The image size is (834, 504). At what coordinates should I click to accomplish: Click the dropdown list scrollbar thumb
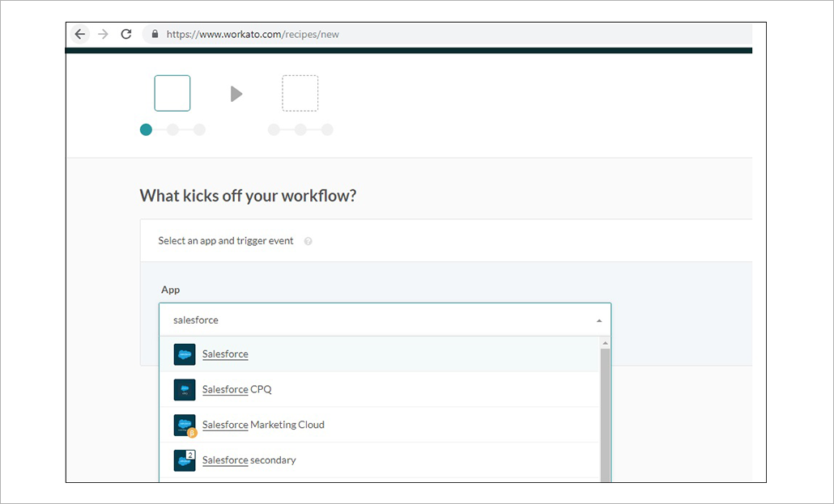coord(605,416)
